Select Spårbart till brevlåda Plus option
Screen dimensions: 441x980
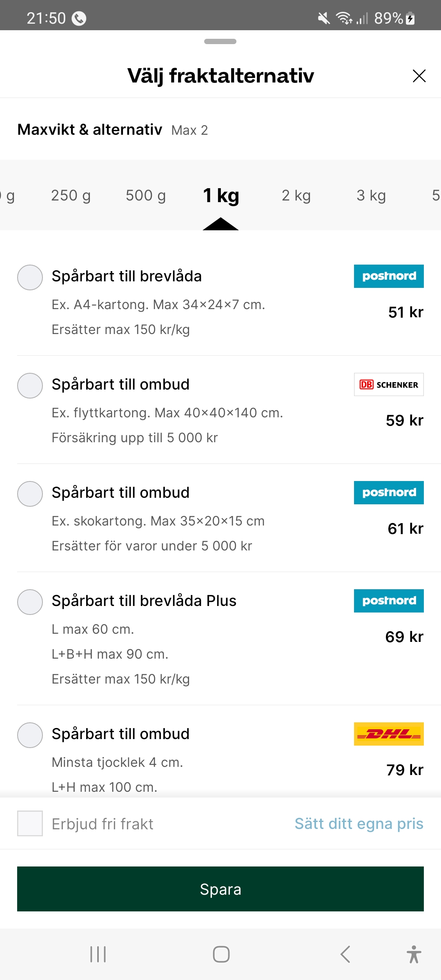point(30,602)
